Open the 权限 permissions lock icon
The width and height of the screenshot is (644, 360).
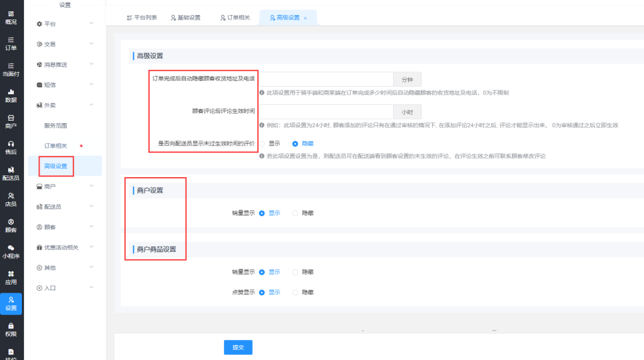(11, 329)
